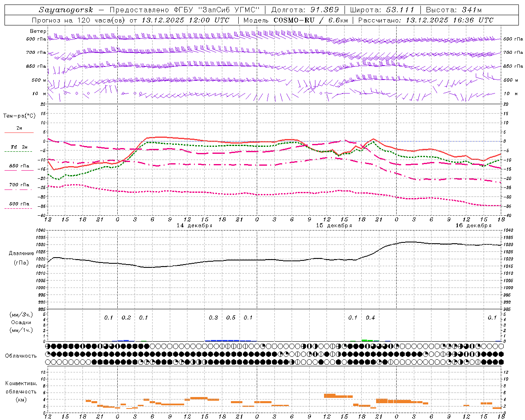Click the '(км)' convective cloud unit label

coord(21,399)
